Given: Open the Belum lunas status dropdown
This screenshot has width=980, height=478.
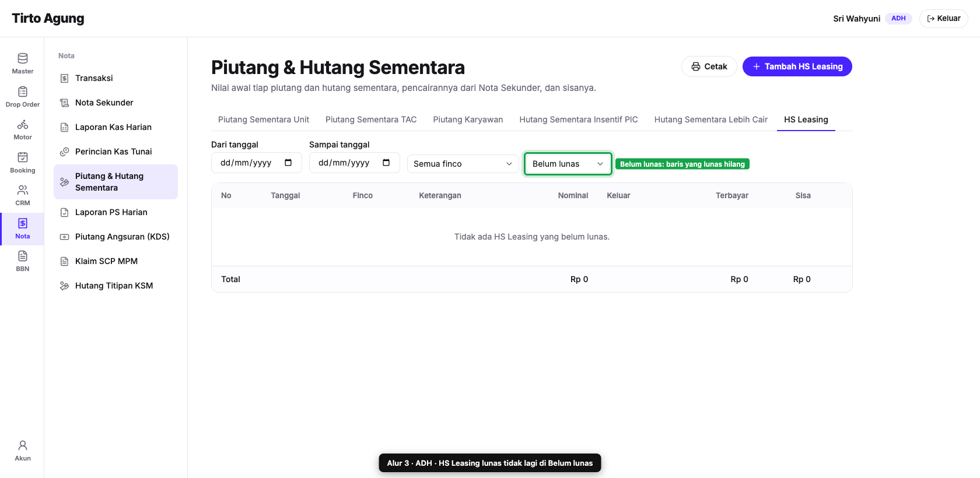Looking at the screenshot, I should [568, 164].
